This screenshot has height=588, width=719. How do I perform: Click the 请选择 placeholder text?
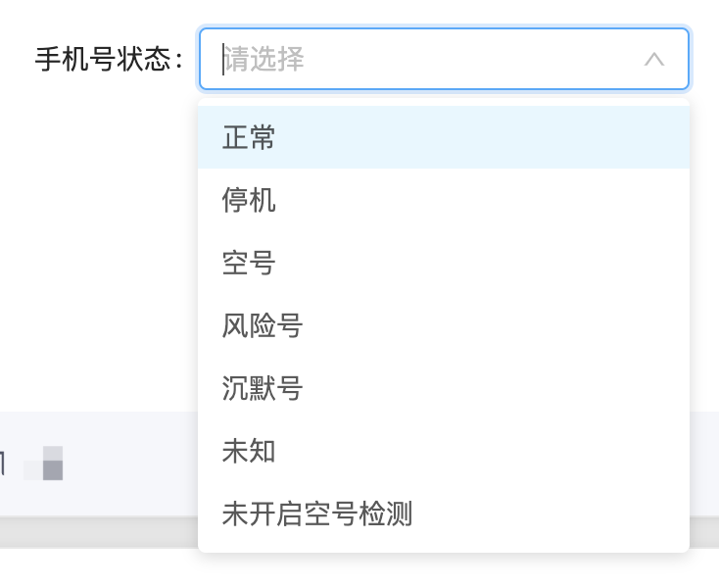(x=264, y=59)
